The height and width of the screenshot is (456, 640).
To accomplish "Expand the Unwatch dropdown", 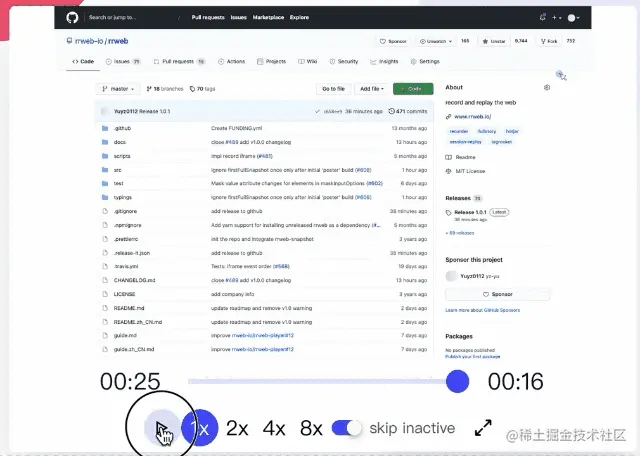I will 436,41.
